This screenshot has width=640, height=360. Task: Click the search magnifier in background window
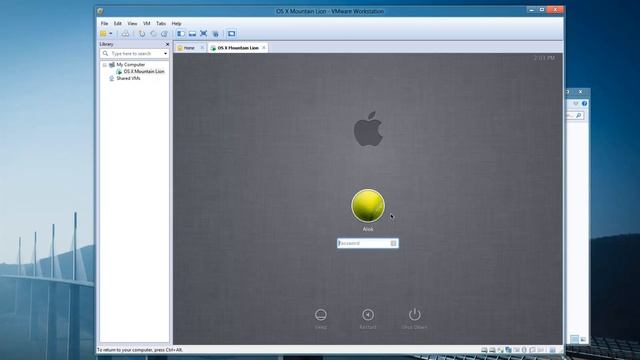(x=578, y=116)
